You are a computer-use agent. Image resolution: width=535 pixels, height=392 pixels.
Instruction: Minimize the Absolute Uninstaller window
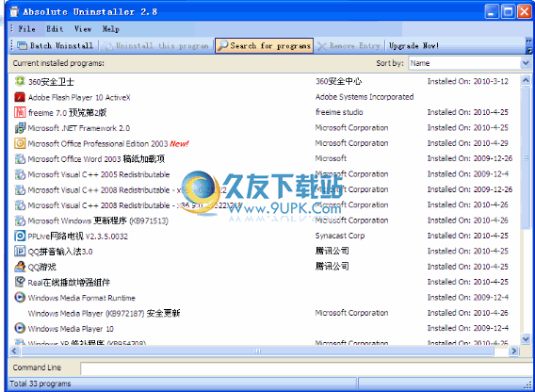pos(492,12)
